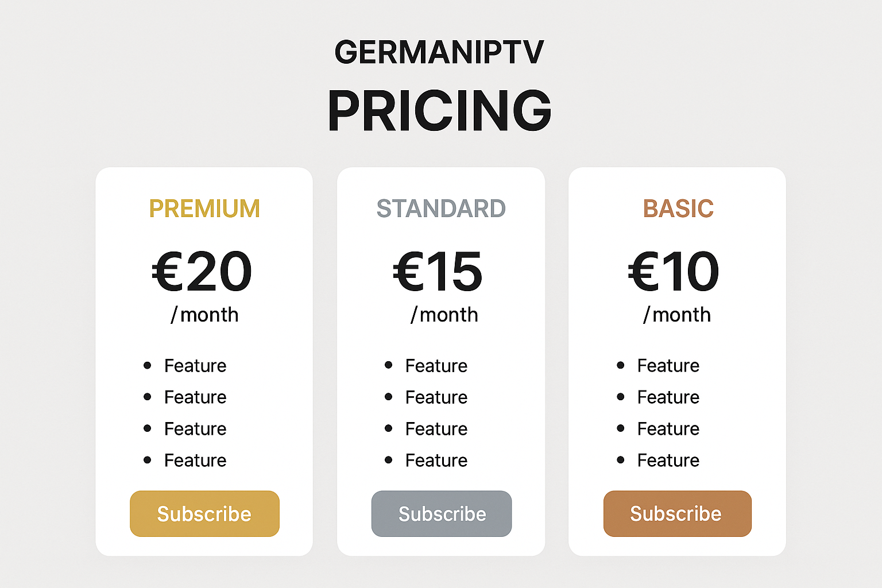Click first Feature item in Premium card

[x=195, y=365]
